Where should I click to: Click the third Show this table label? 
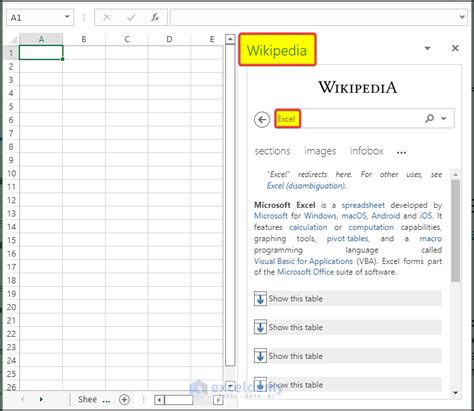pos(296,356)
